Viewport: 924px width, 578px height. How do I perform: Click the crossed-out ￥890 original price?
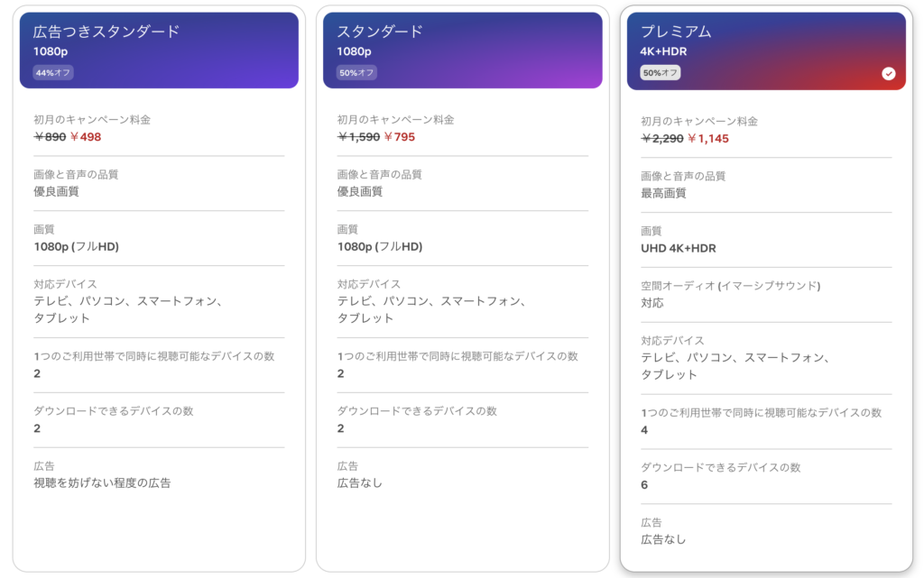click(x=50, y=137)
